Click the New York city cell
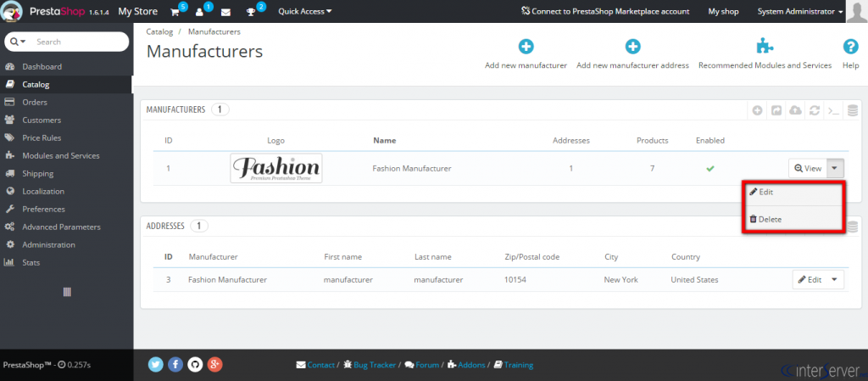 (621, 280)
